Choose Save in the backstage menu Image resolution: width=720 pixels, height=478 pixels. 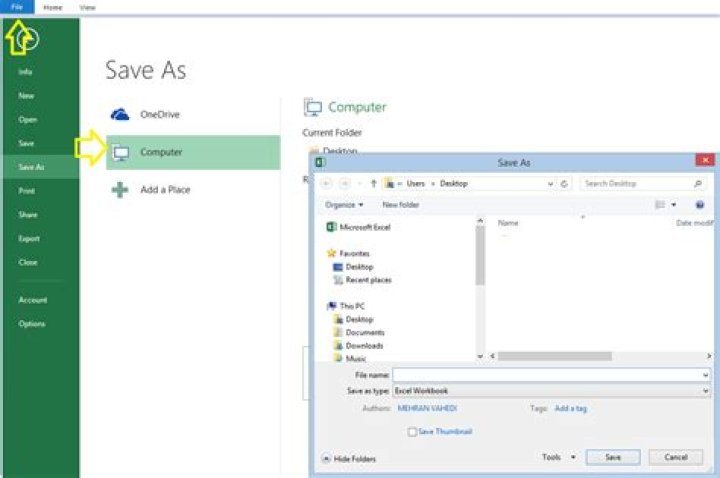26,143
